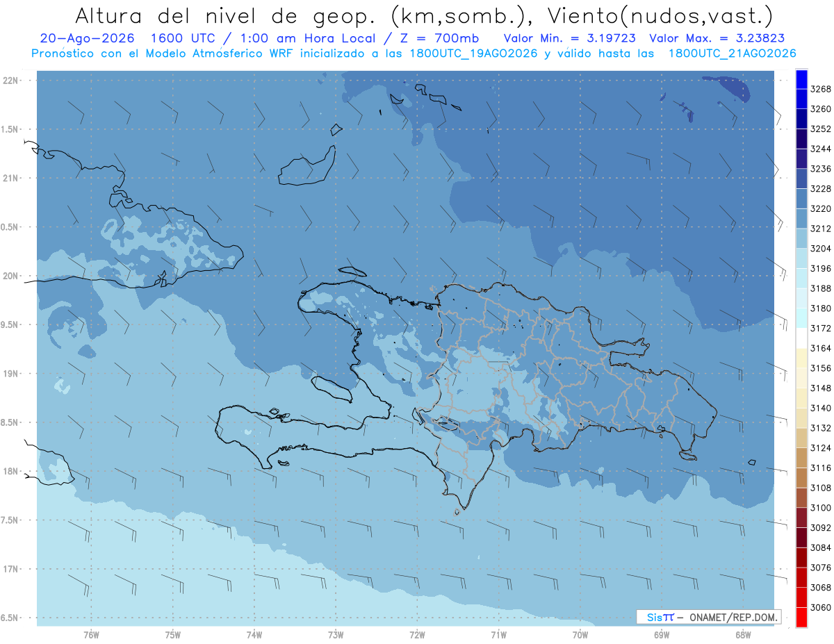Click the 70W longitude label
Screen dimensions: 834x644
coord(580,636)
